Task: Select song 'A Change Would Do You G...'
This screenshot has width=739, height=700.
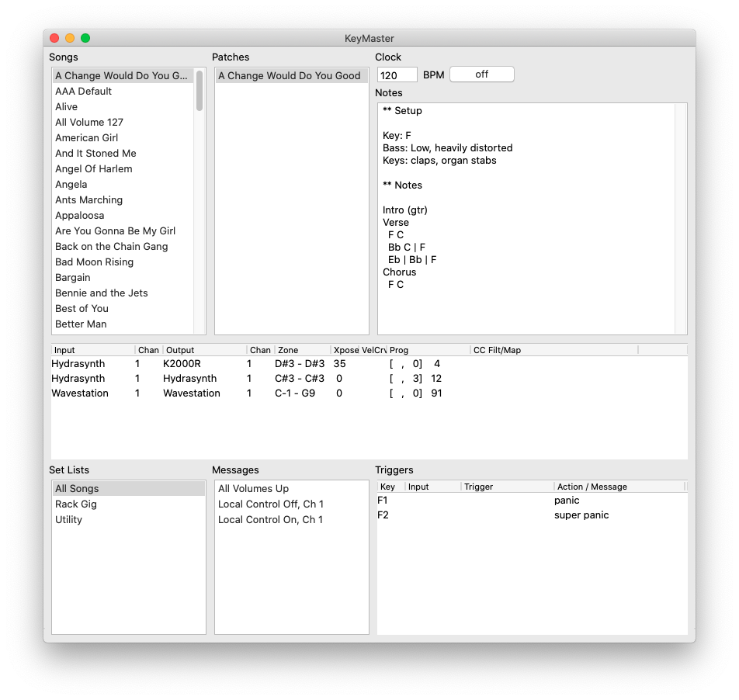Action: click(x=123, y=76)
